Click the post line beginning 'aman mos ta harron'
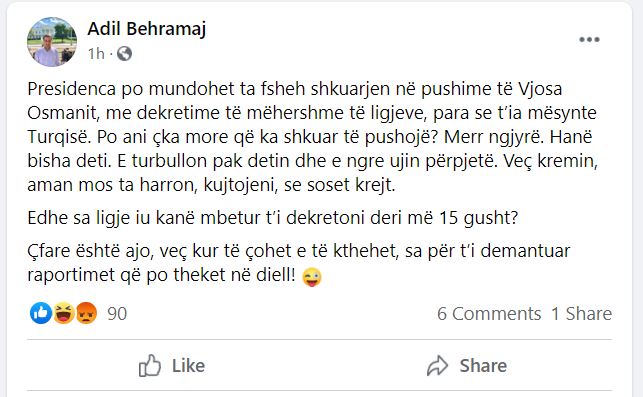Viewport: 643px width, 397px height. click(211, 185)
